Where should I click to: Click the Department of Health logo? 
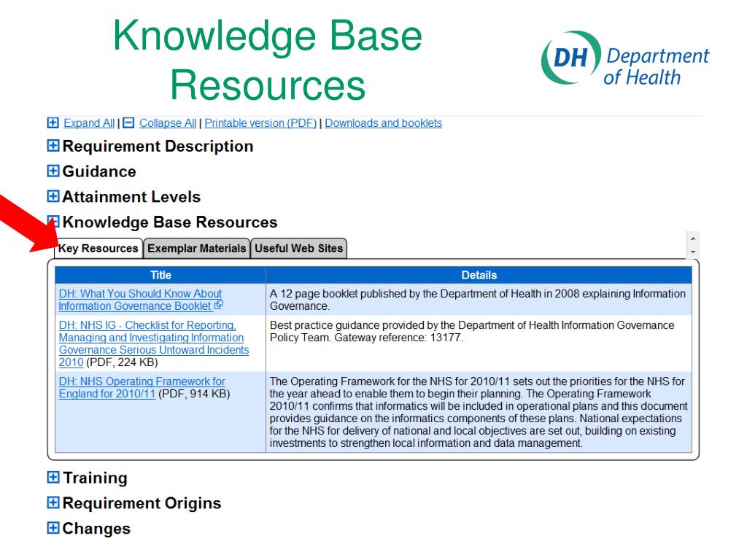pyautogui.click(x=625, y=59)
